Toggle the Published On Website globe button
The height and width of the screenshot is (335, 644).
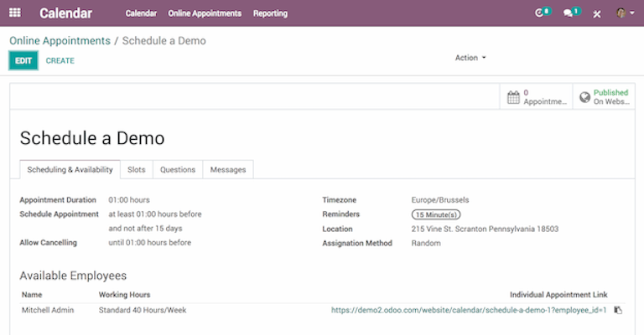coord(604,97)
